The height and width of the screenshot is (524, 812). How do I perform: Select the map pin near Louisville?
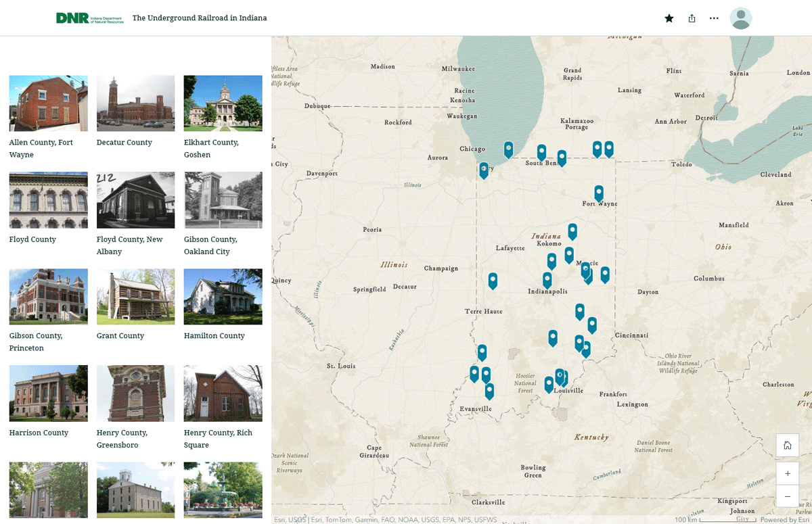(560, 374)
